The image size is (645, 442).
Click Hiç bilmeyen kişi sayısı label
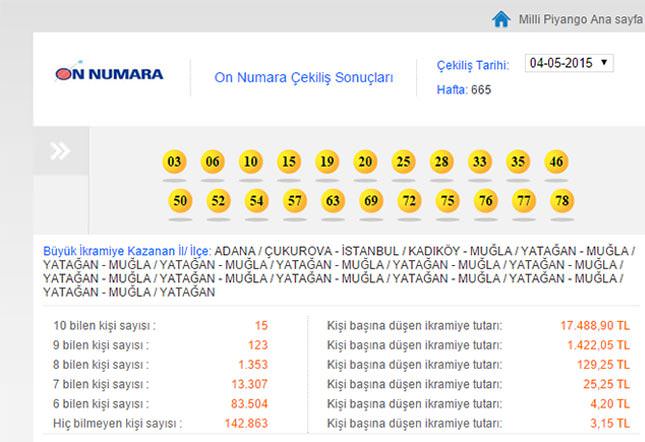point(118,423)
